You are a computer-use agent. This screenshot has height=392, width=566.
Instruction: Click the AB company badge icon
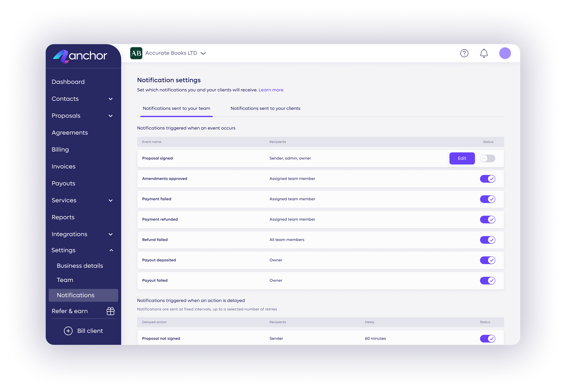[136, 53]
